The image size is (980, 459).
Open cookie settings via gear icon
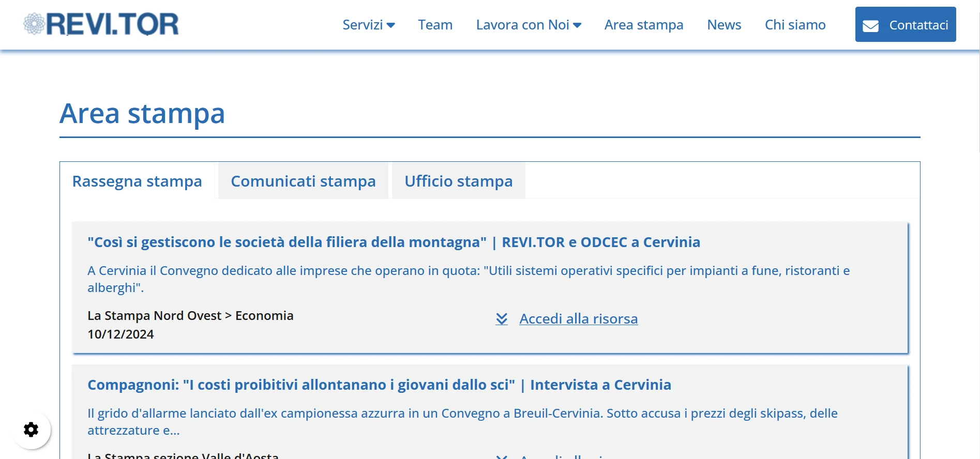(32, 430)
